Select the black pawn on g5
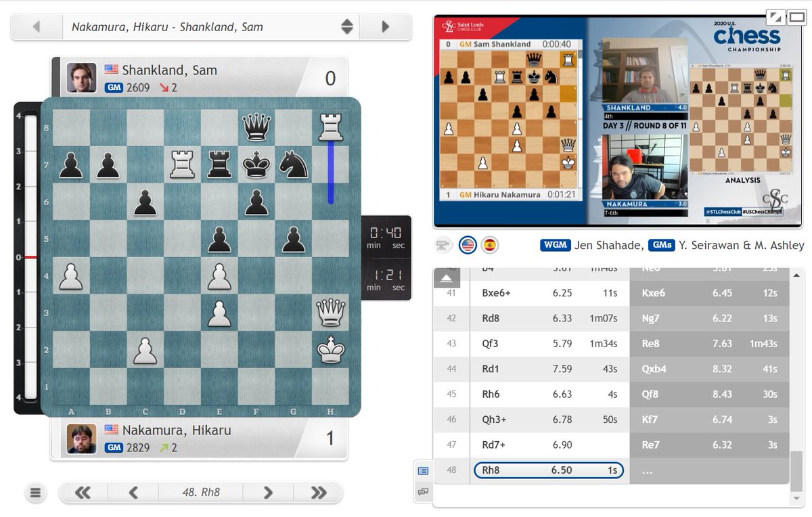Image resolution: width=812 pixels, height=517 pixels. click(x=294, y=238)
